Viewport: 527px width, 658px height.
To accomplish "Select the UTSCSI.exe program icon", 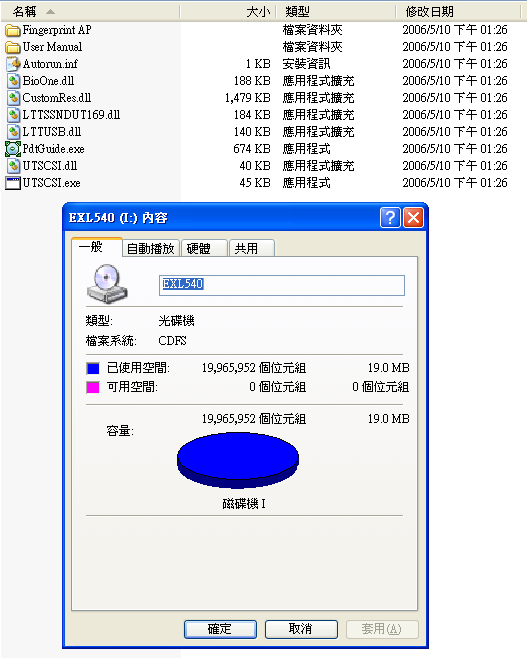I will coord(13,183).
